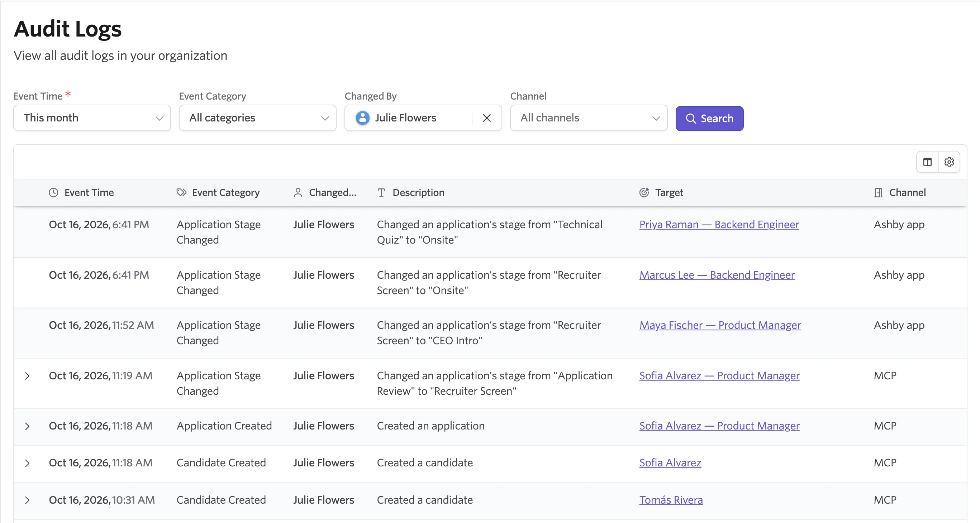Image resolution: width=980 pixels, height=523 pixels.
Task: Click the tag icon in Event Category header
Action: (181, 193)
